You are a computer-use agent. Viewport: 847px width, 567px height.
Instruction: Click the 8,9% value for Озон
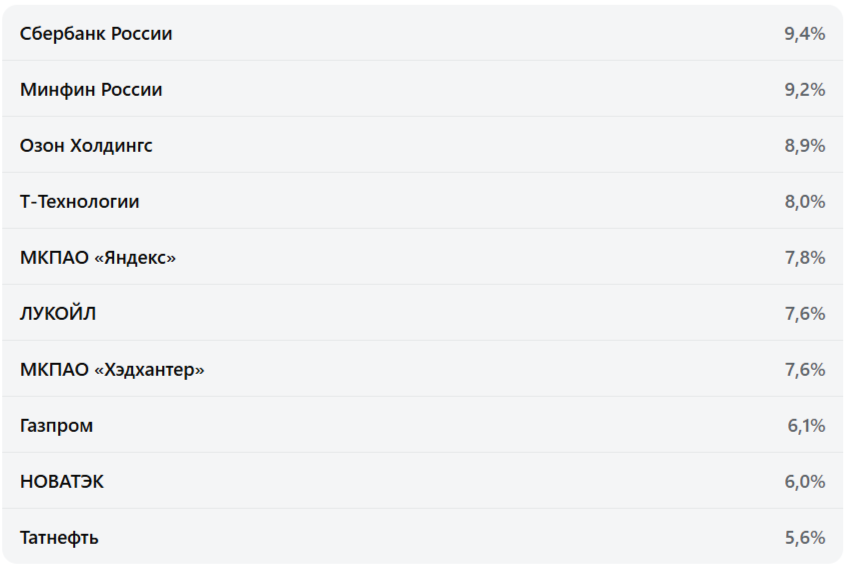coord(805,146)
